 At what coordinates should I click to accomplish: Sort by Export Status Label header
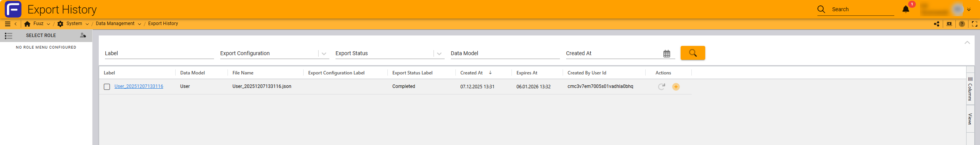coord(412,73)
